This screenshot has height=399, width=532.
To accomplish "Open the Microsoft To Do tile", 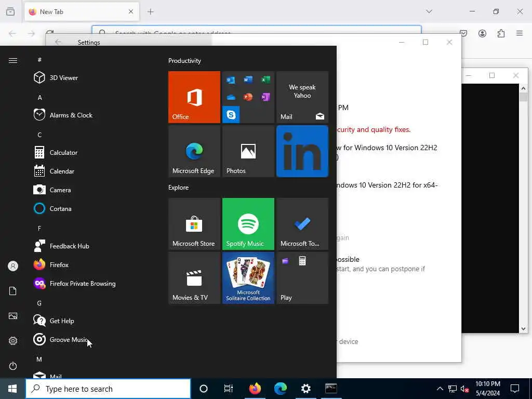I will 302,224.
